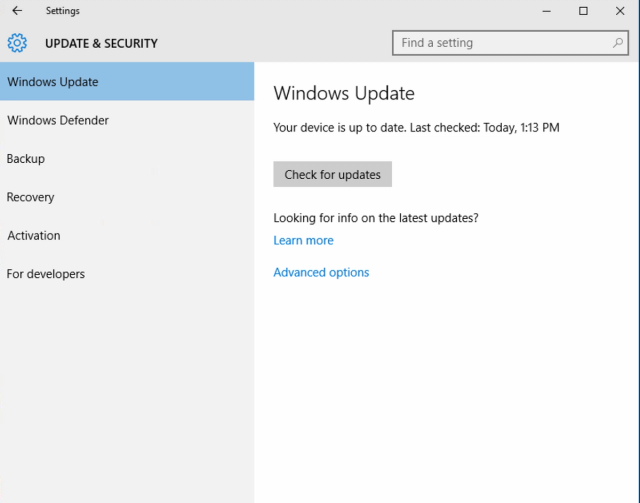Open the Backup section

[127, 158]
